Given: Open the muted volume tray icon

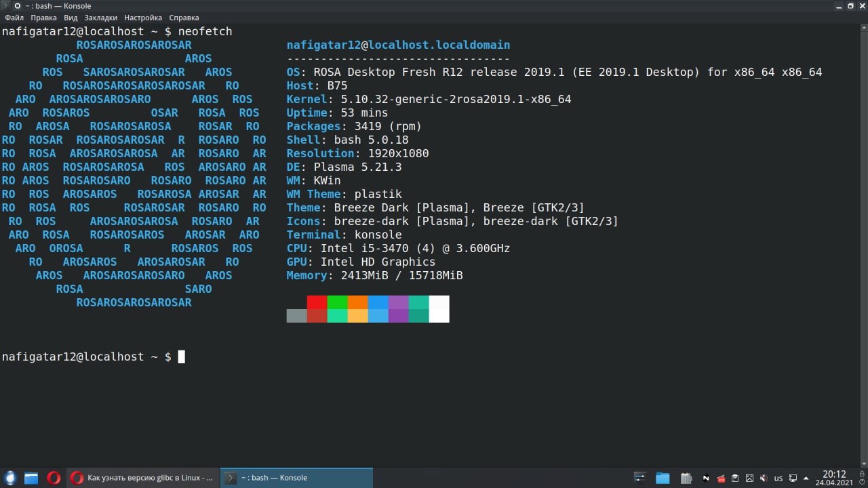Looking at the screenshot, I should point(764,478).
